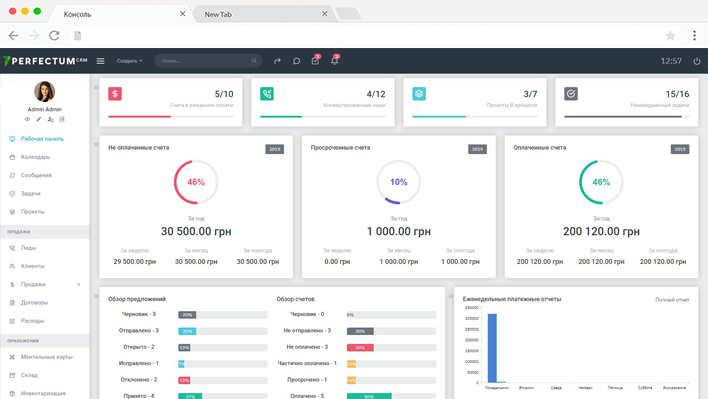Click the Просрочено - 1 label

pyautogui.click(x=307, y=380)
